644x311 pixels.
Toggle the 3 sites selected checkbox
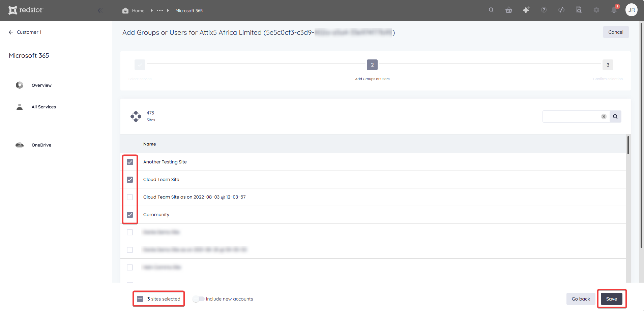[140, 299]
